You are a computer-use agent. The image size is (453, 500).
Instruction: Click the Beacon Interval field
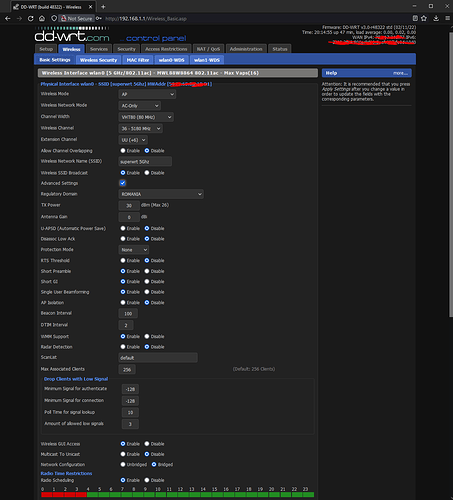tap(128, 313)
